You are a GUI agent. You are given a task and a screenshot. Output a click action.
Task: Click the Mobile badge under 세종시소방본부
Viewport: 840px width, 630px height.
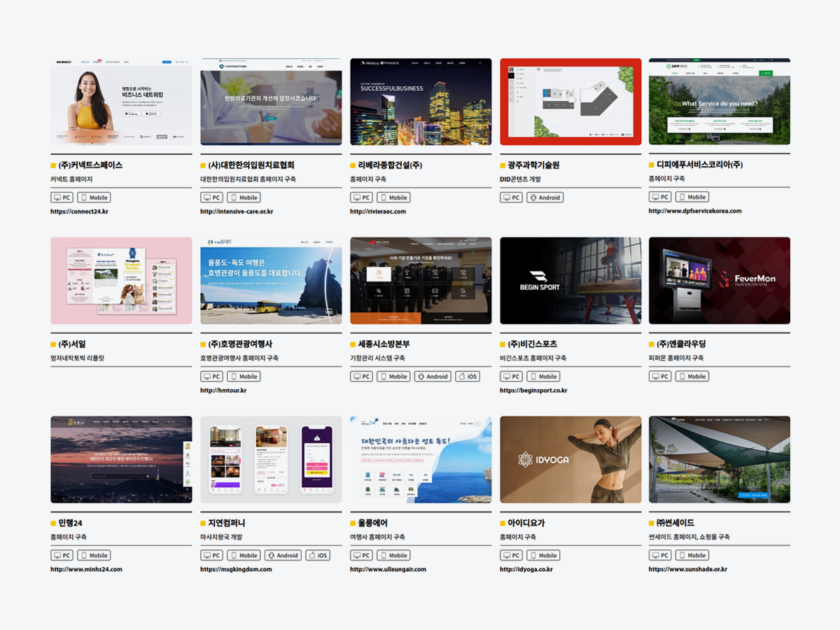(x=393, y=377)
